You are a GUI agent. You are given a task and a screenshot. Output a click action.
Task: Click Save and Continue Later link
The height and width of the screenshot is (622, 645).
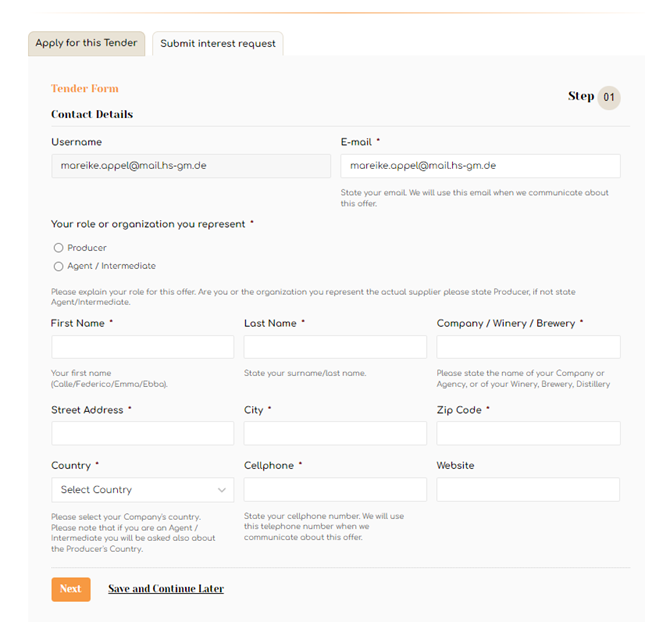point(166,589)
